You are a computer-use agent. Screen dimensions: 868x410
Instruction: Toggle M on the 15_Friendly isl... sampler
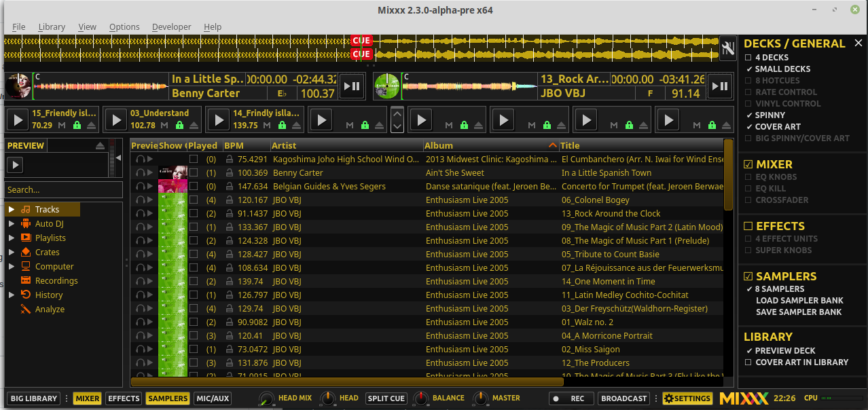point(62,126)
